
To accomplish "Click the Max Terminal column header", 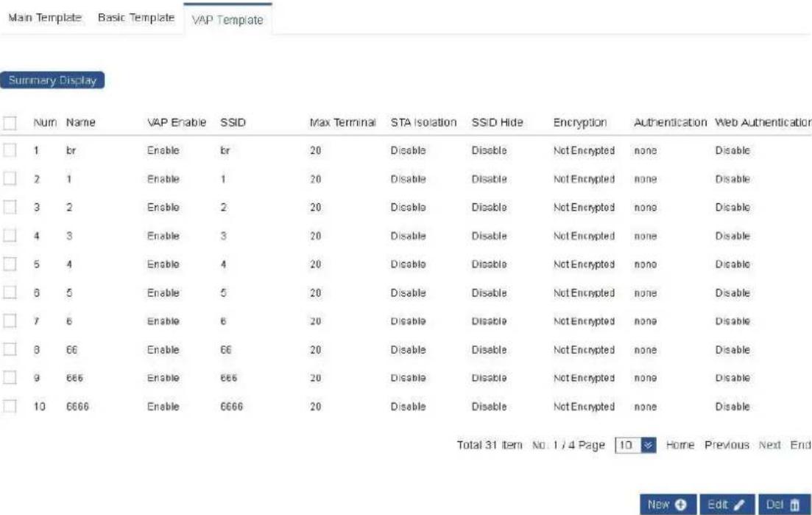I will tap(342, 123).
